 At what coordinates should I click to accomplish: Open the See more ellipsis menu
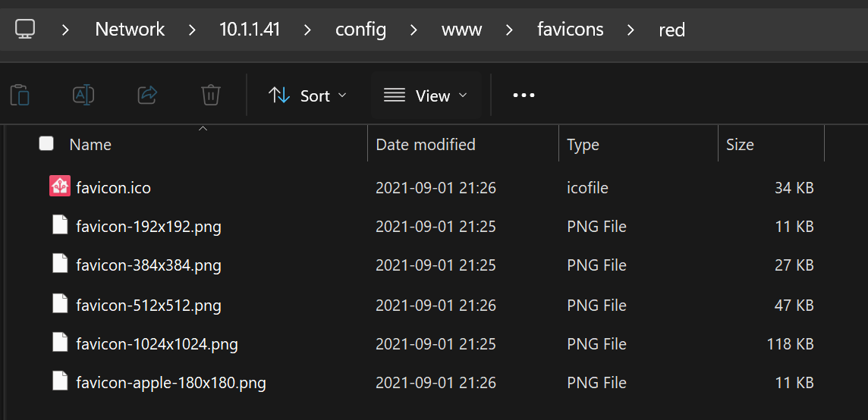524,96
